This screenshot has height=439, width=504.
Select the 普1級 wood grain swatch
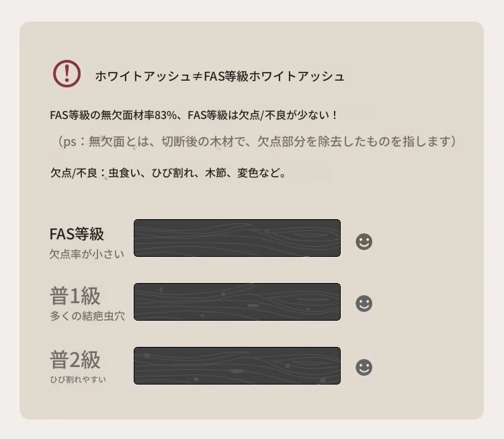pyautogui.click(x=237, y=302)
